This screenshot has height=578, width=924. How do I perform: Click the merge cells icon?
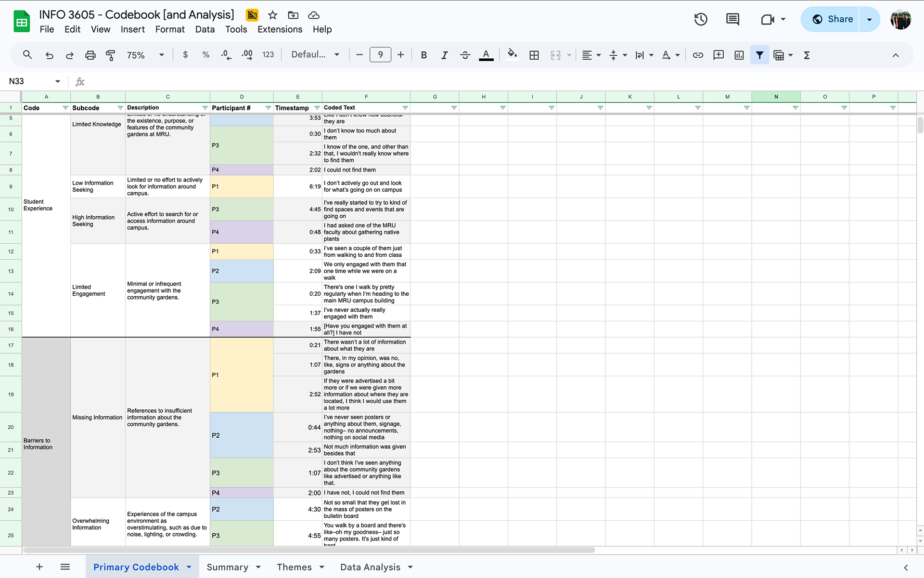(555, 55)
